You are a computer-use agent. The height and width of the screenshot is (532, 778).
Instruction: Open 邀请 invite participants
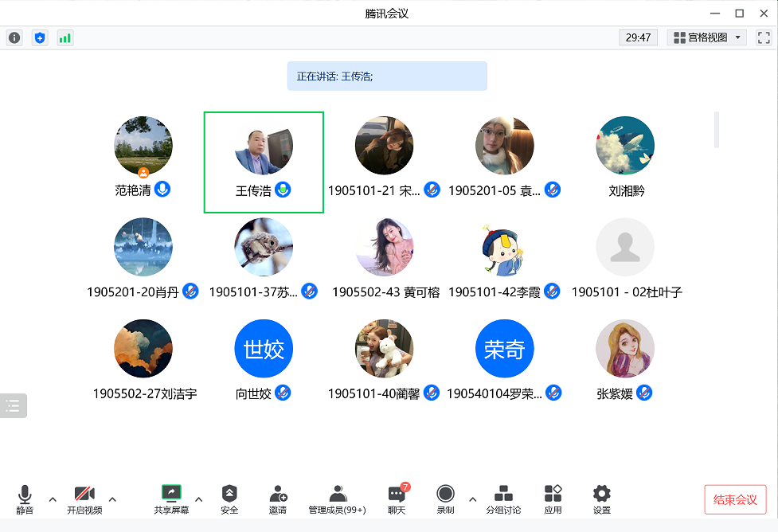[x=278, y=499]
